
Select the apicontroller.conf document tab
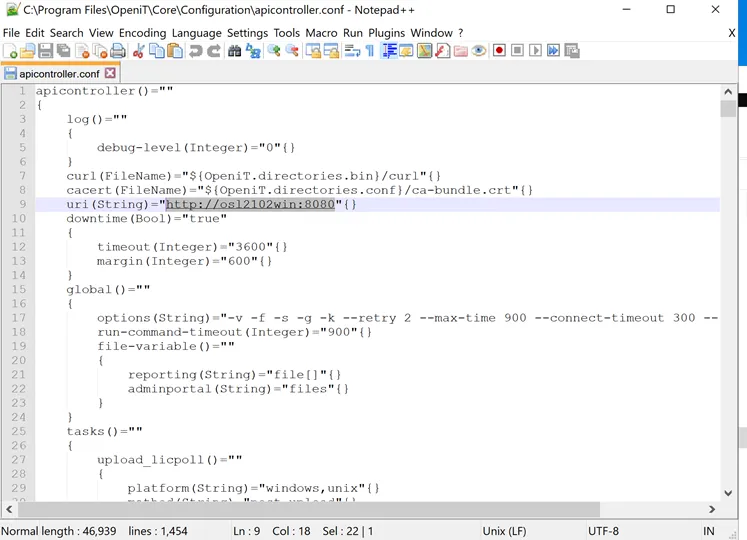58,74
